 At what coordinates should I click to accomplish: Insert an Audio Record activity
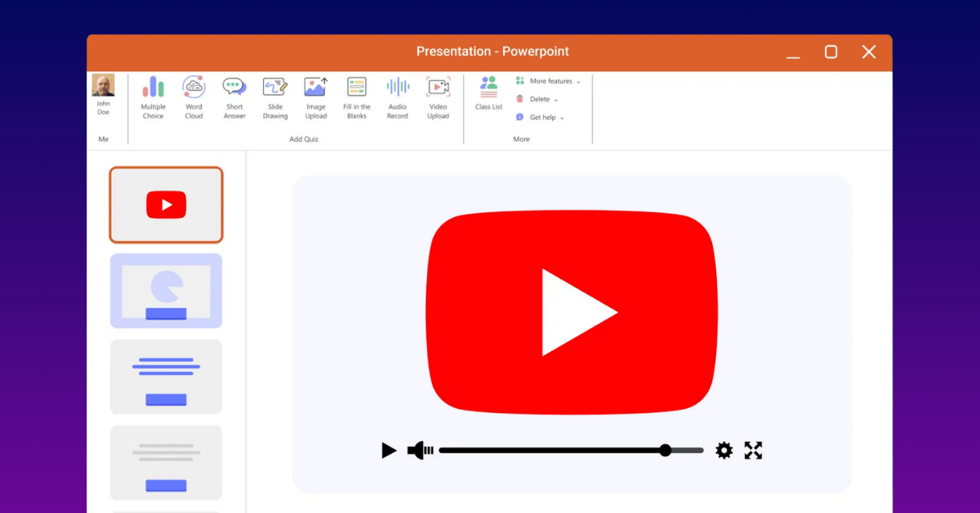coord(398,98)
